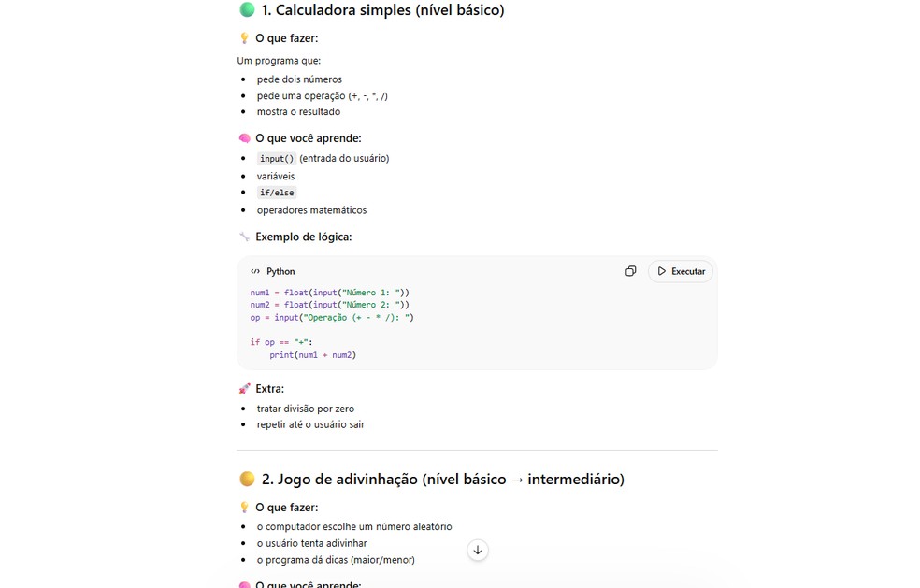Viewport: 920px width, 588px height.
Task: Click the rocket emoji next to Extra heading
Action: tap(243, 388)
